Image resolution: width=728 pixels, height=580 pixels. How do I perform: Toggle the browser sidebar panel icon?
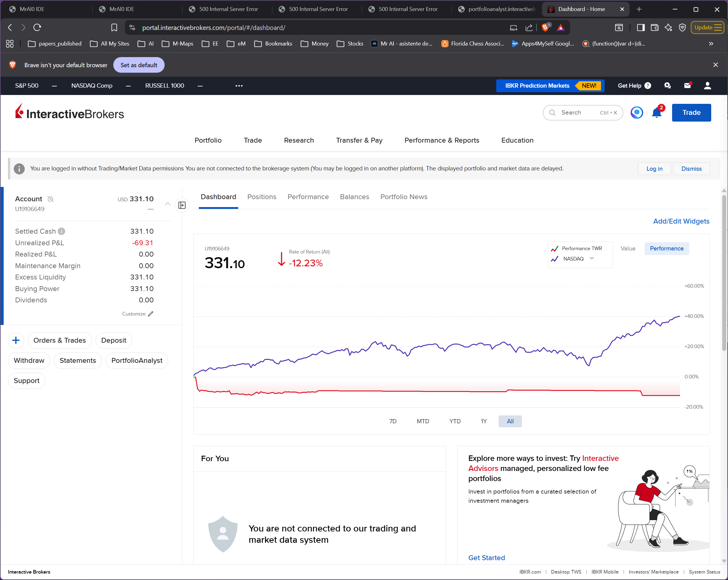pos(641,27)
